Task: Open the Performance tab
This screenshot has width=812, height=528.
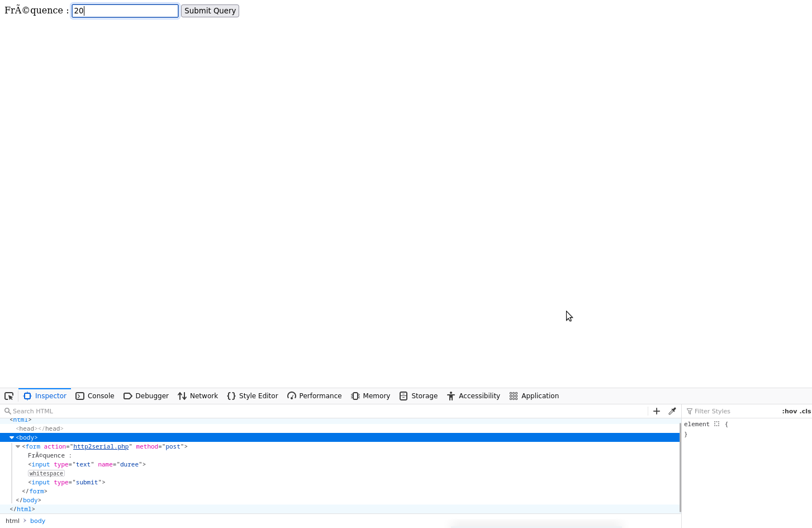Action: tap(314, 396)
